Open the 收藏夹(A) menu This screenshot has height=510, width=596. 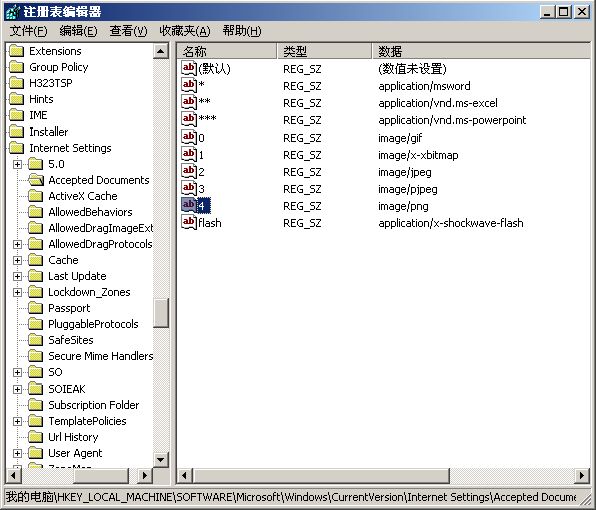click(x=185, y=31)
